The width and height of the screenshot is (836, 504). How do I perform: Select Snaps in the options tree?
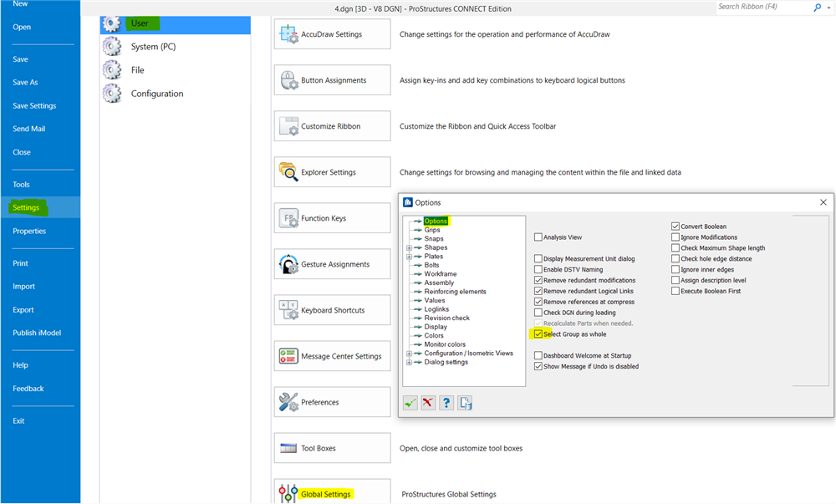coord(433,239)
